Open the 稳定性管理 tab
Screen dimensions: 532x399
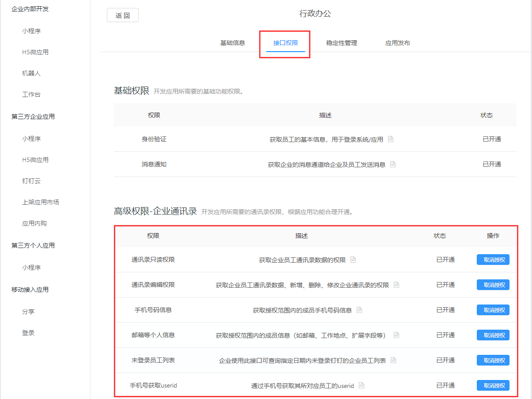[x=341, y=43]
